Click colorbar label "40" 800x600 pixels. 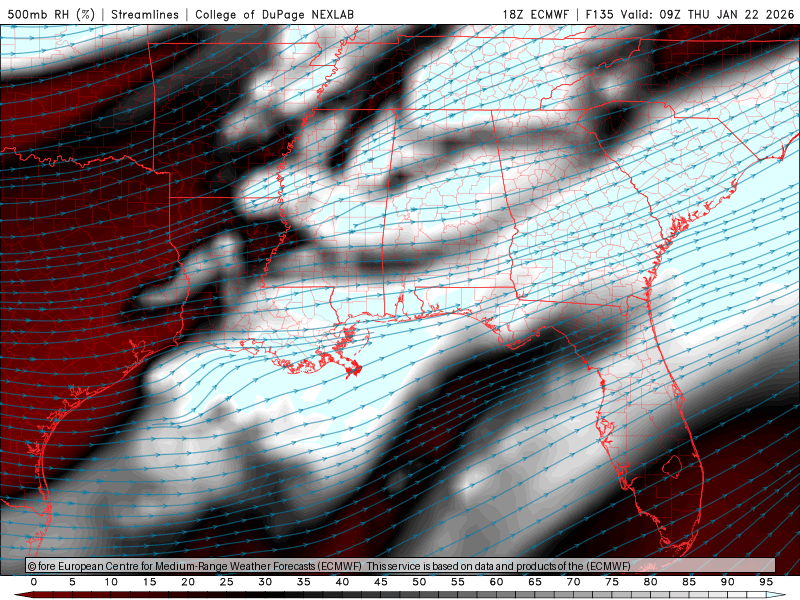coord(342,582)
